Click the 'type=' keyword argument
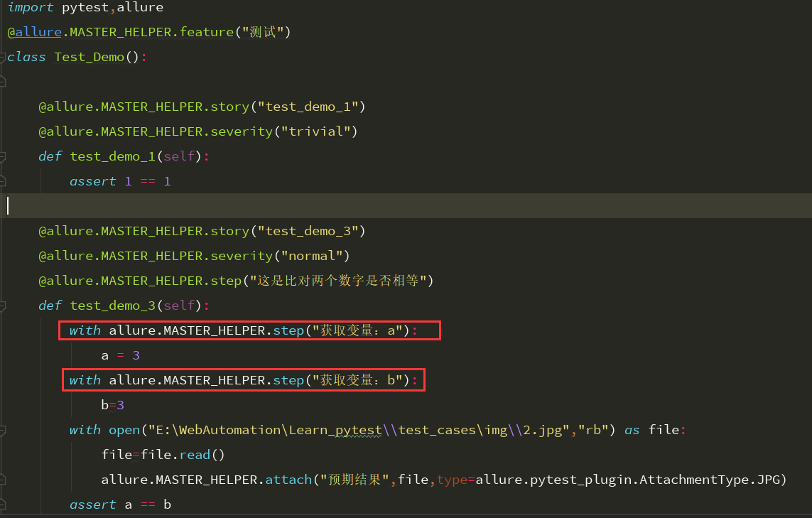Screen dimensions: 812x518 click(455, 480)
